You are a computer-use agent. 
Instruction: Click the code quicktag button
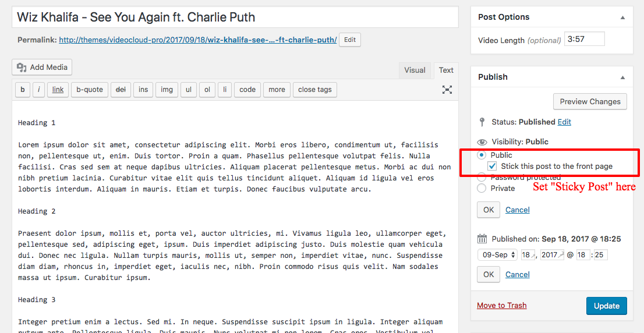click(x=247, y=90)
